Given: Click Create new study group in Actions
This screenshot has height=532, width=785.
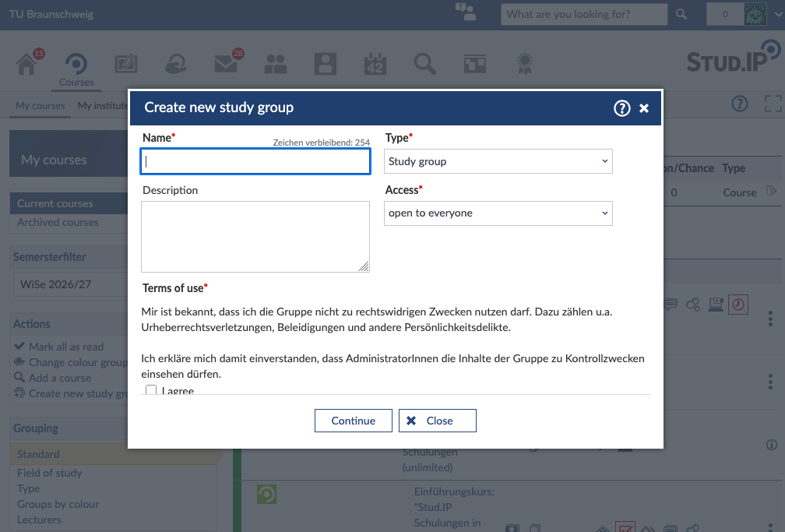Looking at the screenshot, I should (x=71, y=393).
